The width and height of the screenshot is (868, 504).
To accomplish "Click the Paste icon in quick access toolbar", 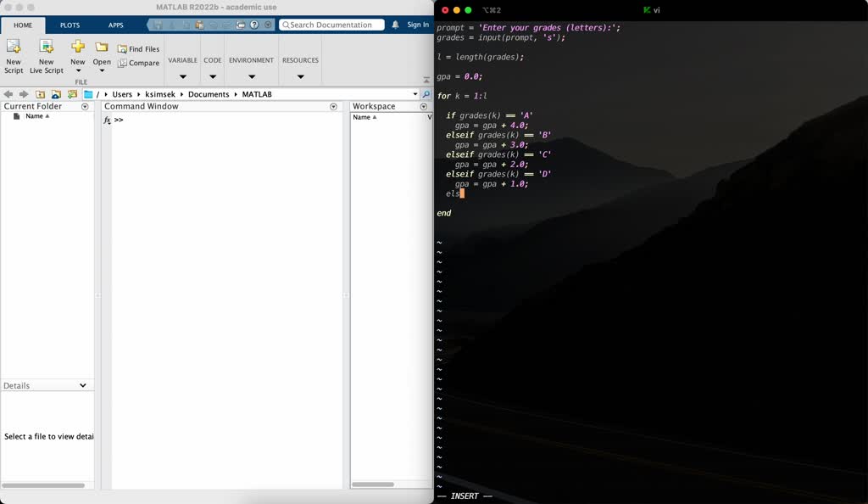I will [x=199, y=25].
